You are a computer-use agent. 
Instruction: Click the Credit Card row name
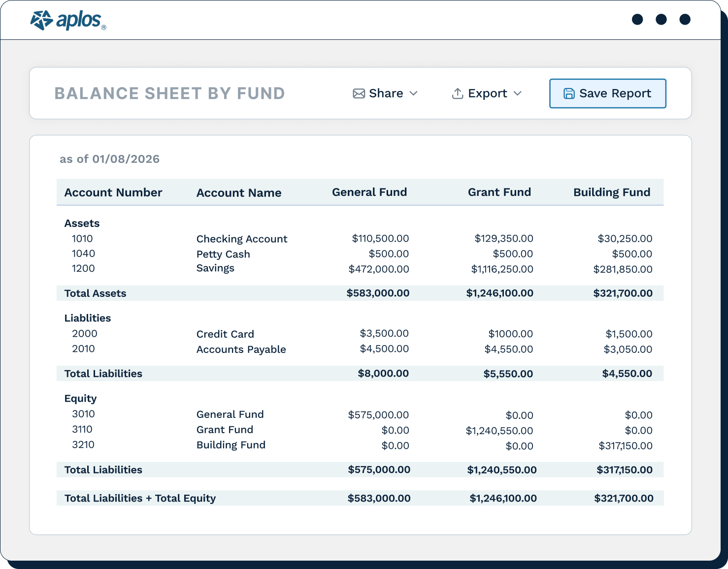pyautogui.click(x=225, y=334)
